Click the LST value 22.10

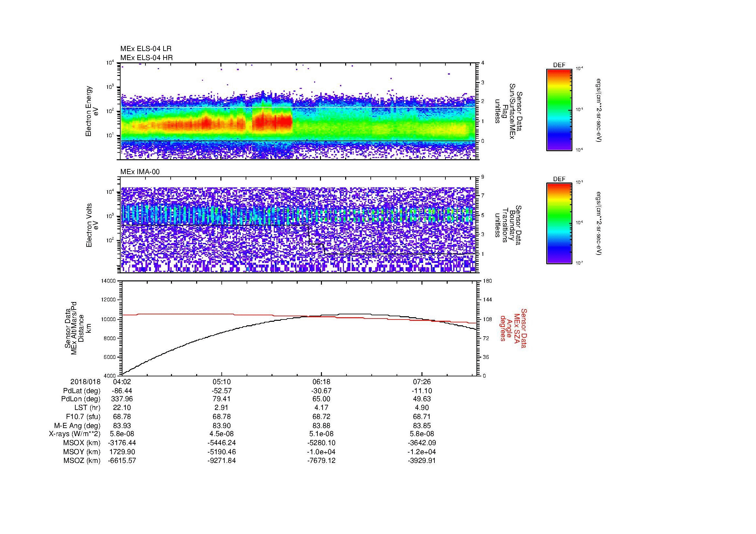pos(122,408)
